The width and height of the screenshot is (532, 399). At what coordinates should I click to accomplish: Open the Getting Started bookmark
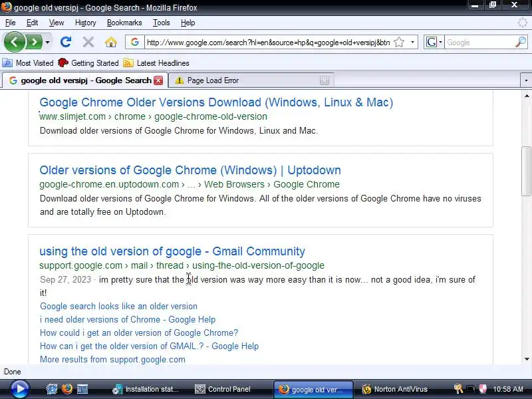pyautogui.click(x=88, y=63)
